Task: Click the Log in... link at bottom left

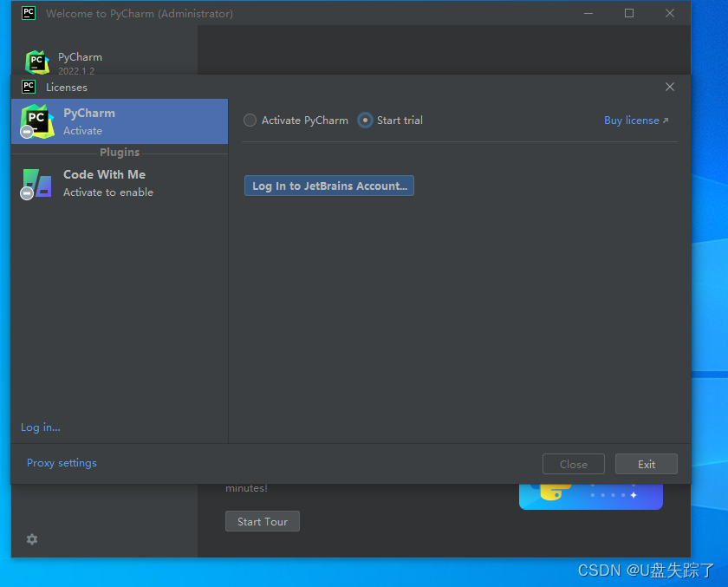Action: coord(41,427)
